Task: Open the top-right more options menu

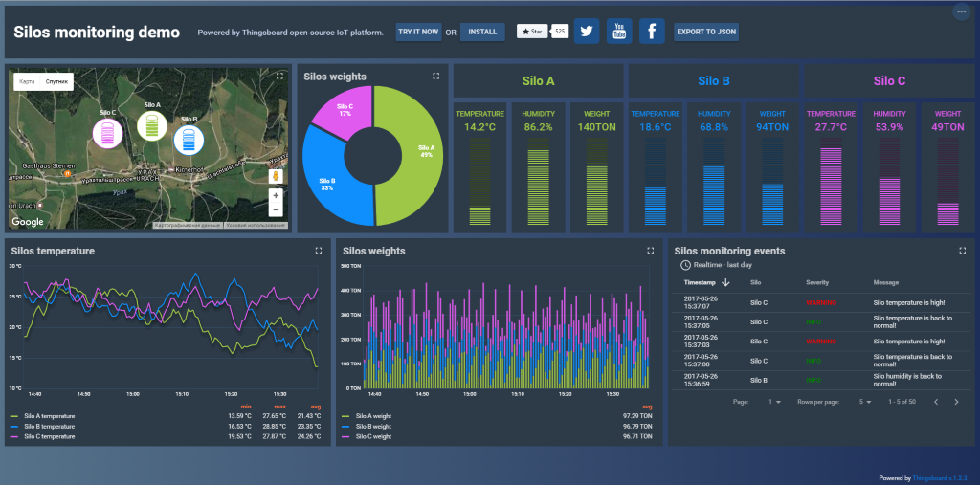Action: tap(961, 11)
